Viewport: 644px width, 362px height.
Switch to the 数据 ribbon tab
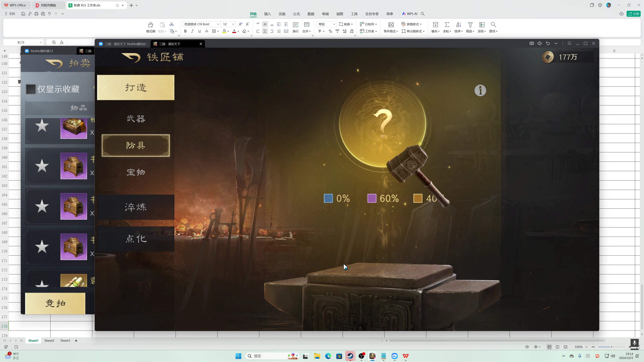(311, 14)
